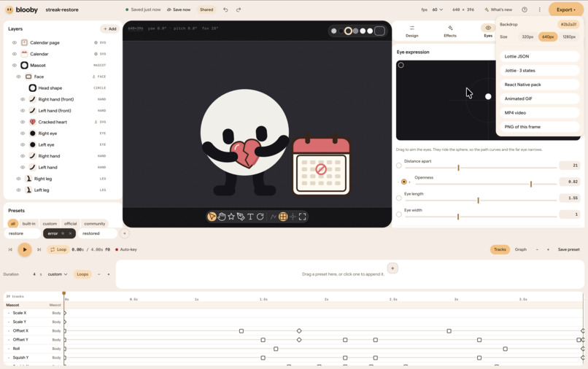This screenshot has width=588, height=369.
Task: Choose React Native pack export
Action: pos(540,85)
